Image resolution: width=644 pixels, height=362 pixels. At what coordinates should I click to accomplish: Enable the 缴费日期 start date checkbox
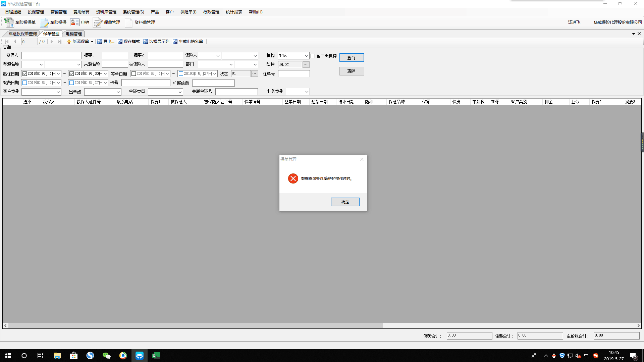click(24, 83)
